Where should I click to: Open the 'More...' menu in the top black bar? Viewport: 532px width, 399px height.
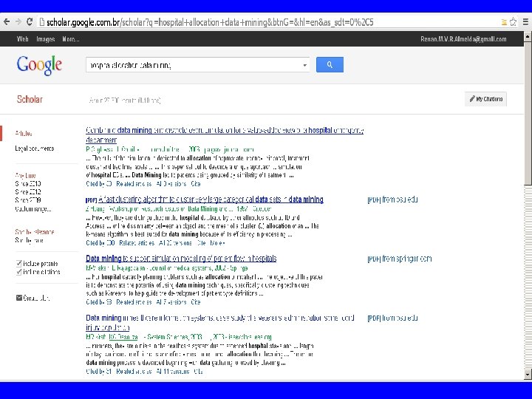coord(71,39)
